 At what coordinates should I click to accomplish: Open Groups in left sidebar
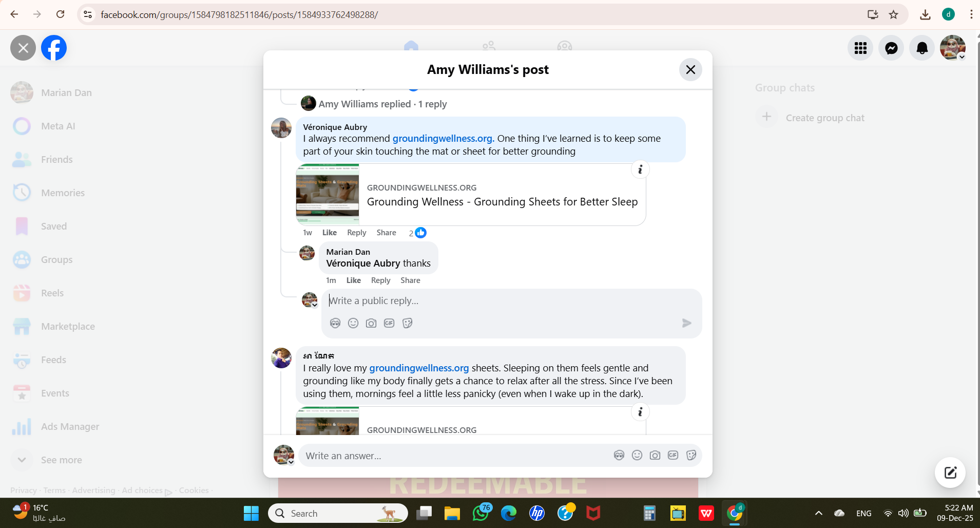click(x=56, y=259)
